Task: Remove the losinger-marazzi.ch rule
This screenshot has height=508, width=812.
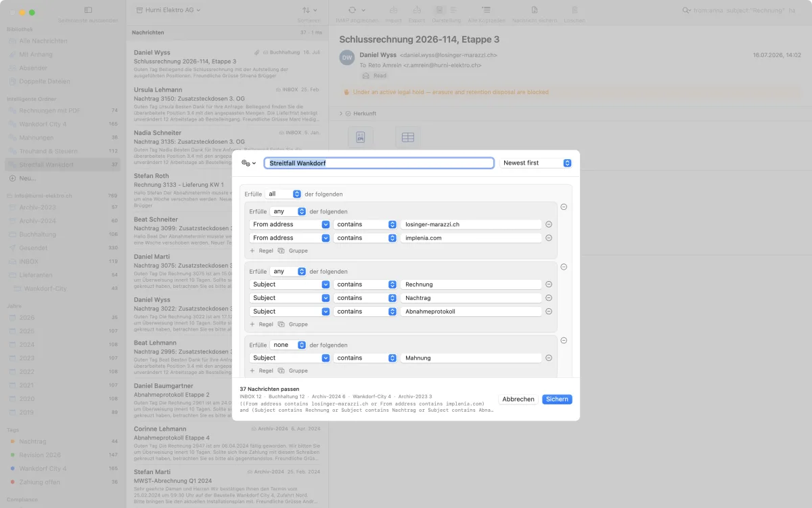Action: coord(549,224)
